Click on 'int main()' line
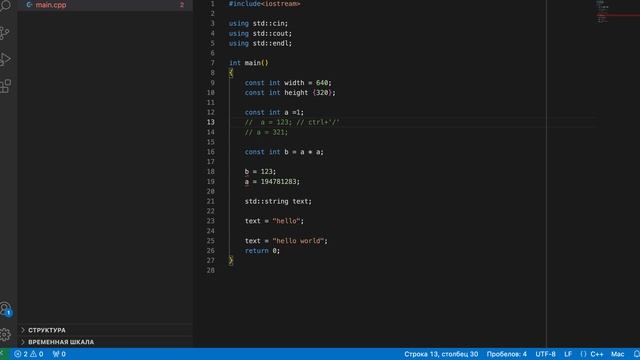 pyautogui.click(x=249, y=63)
